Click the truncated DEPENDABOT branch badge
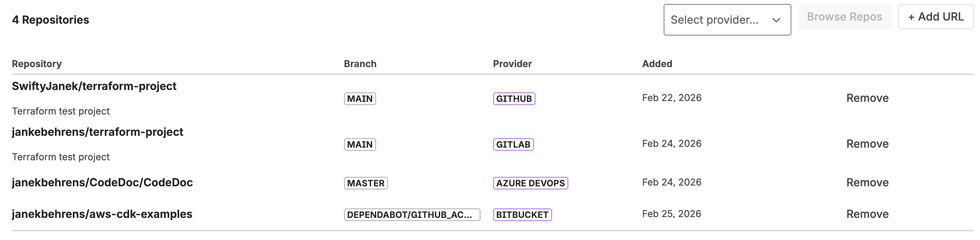 coord(411,215)
